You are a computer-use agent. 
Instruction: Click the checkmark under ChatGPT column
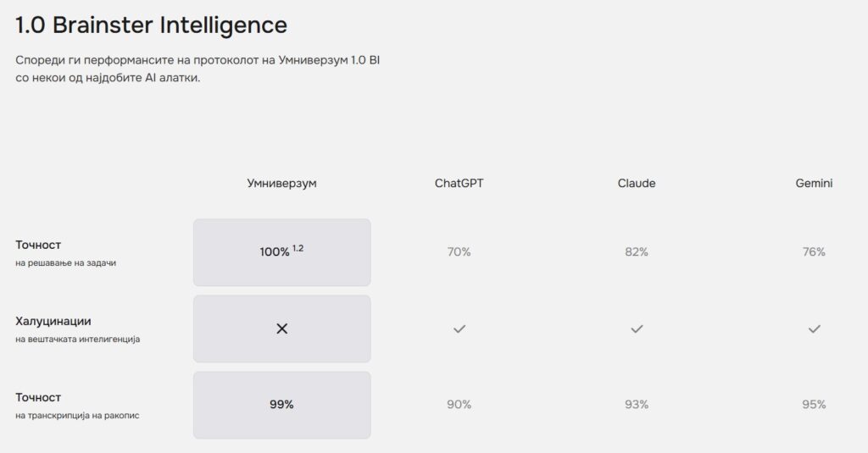tap(459, 329)
